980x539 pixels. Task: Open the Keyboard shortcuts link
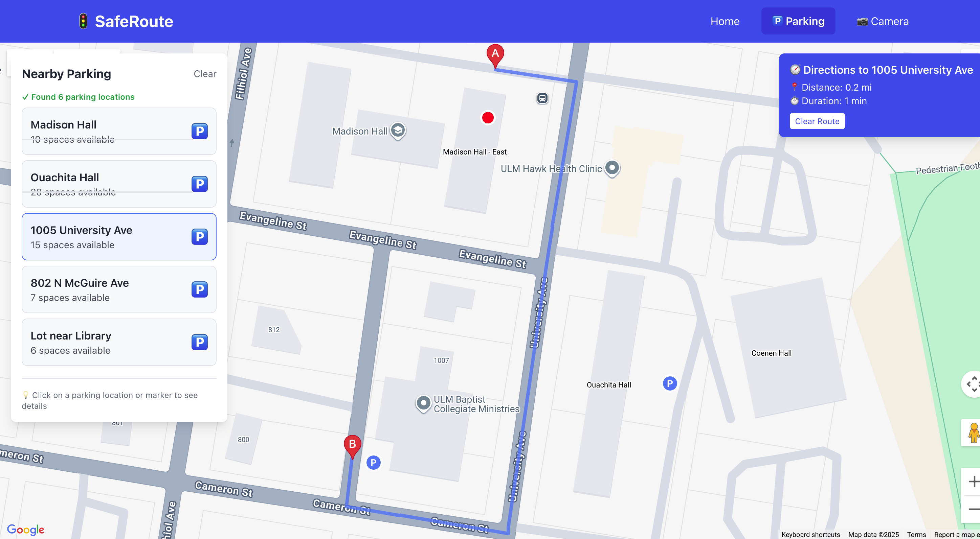[x=810, y=534]
